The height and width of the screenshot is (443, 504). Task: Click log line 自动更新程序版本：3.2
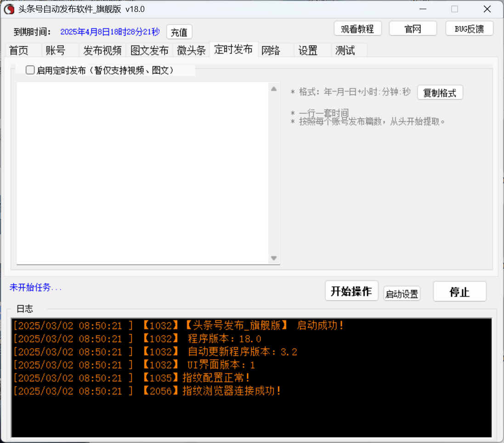point(155,352)
